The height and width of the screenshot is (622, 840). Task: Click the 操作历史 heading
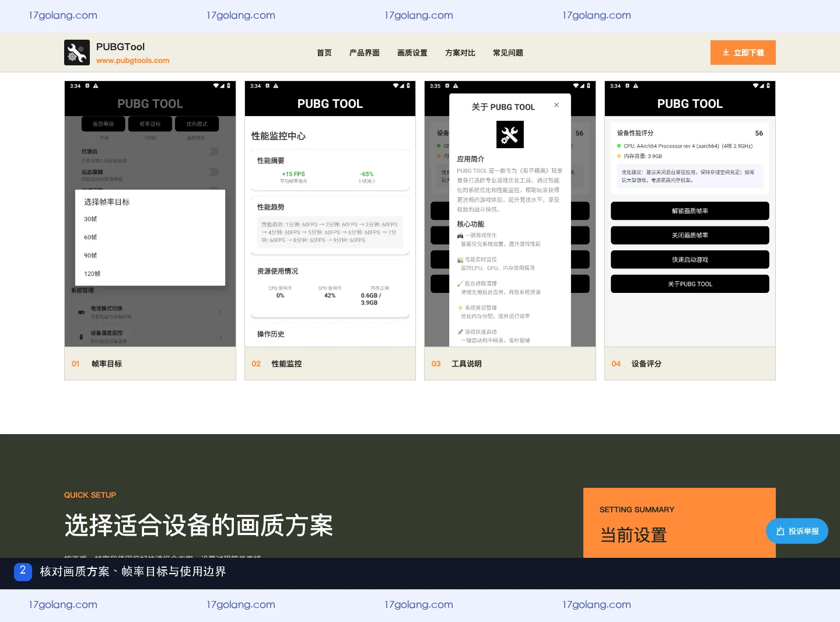coord(271,334)
